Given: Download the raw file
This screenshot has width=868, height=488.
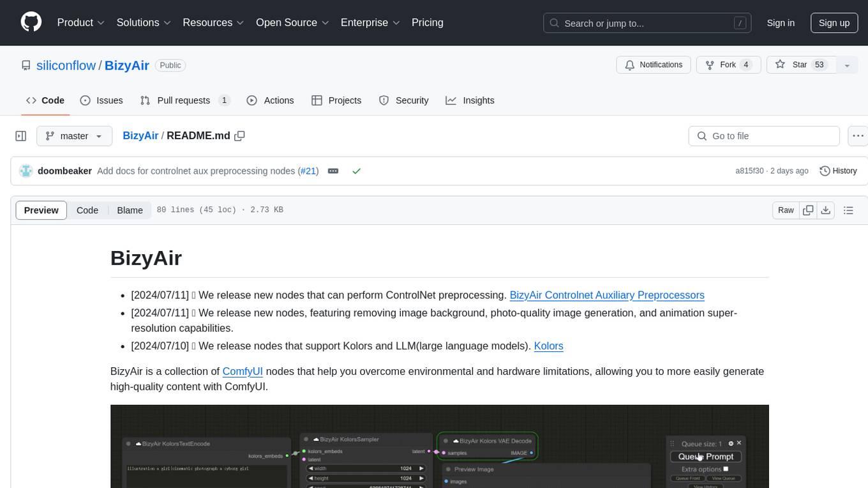Looking at the screenshot, I should pos(826,210).
